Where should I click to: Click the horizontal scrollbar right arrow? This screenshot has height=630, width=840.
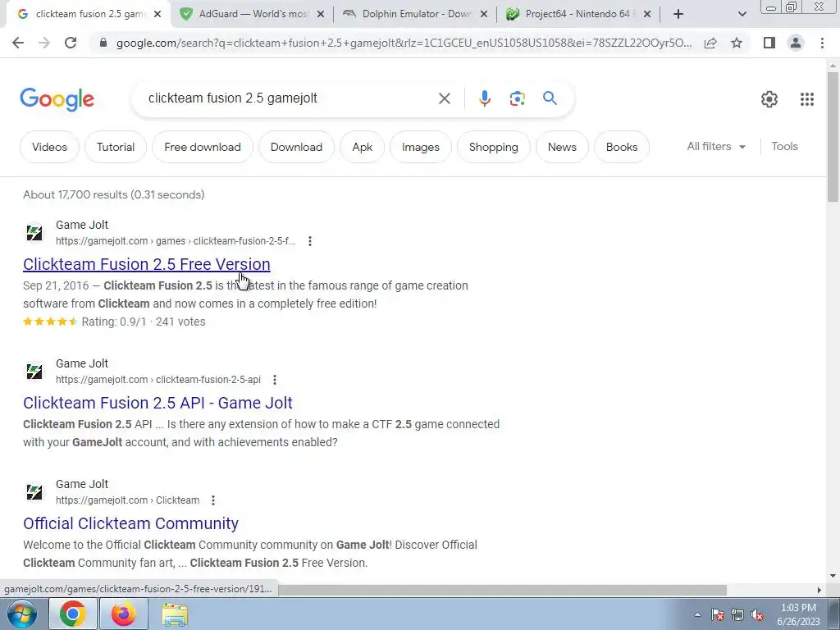(x=819, y=590)
